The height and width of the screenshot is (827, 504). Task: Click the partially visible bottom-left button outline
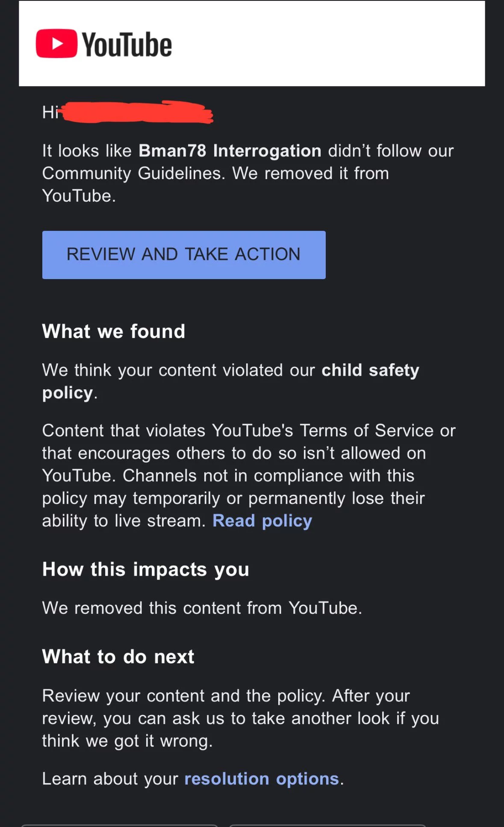[120, 825]
